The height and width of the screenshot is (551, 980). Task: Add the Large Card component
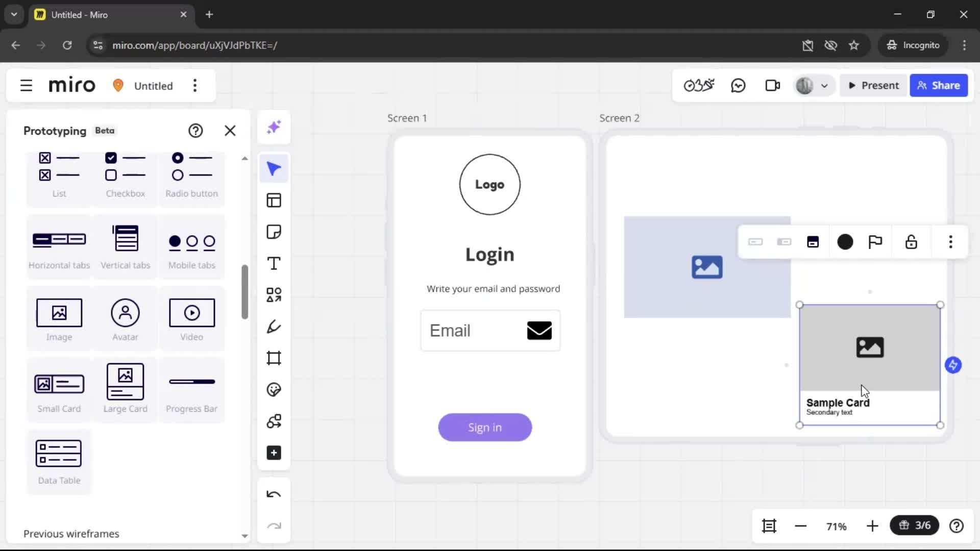(x=126, y=391)
